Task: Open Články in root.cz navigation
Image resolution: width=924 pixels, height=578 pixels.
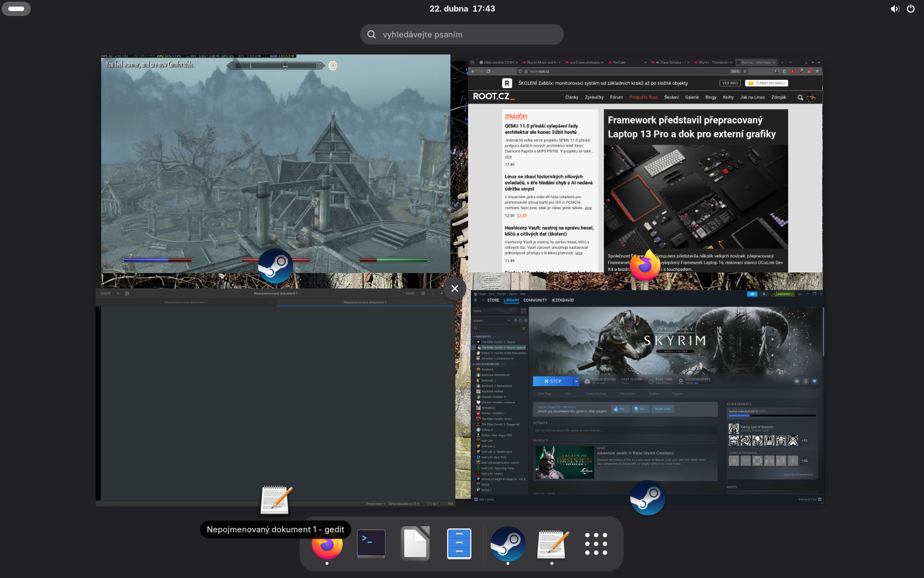Action: click(572, 97)
